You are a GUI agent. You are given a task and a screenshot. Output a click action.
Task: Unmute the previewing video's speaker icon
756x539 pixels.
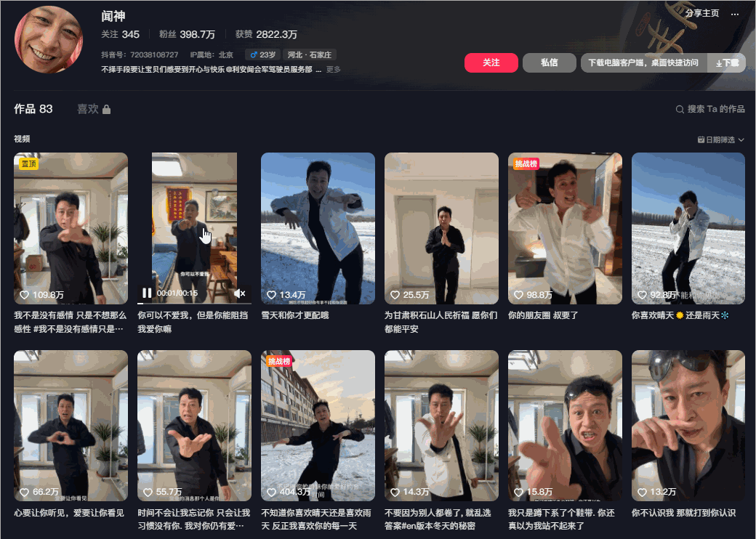coord(240,293)
